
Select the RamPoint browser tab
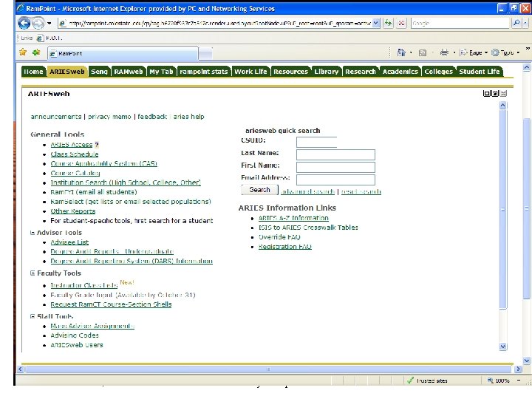point(123,53)
